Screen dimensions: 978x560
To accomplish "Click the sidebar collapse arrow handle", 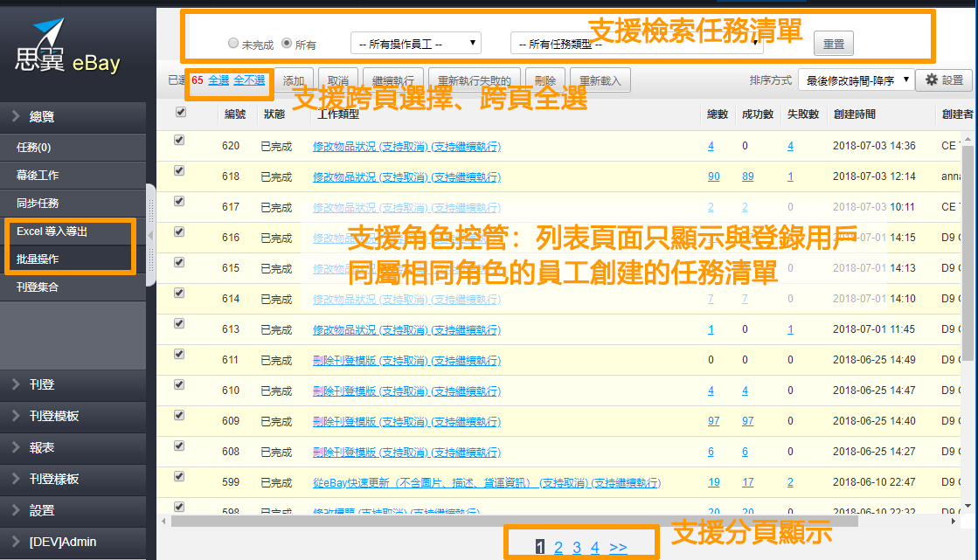I will (150, 235).
